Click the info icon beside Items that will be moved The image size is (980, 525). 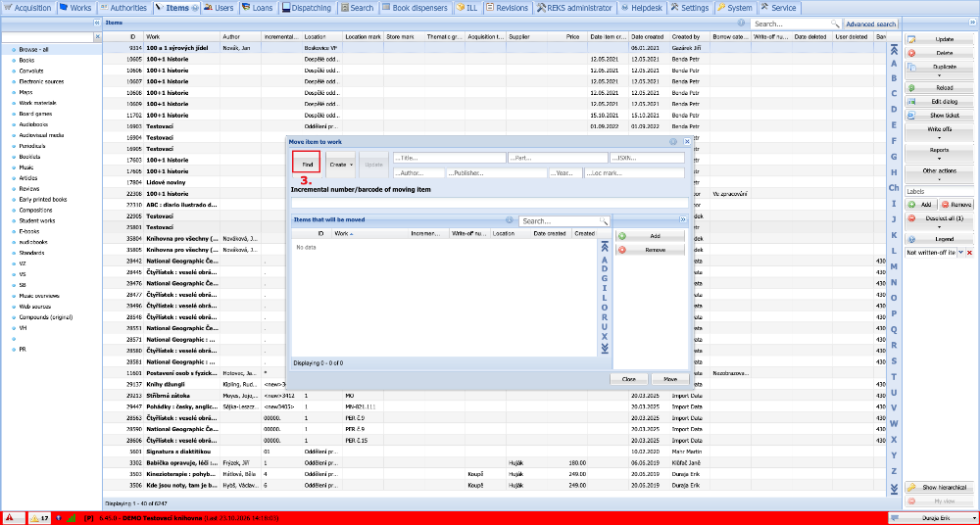(510, 220)
